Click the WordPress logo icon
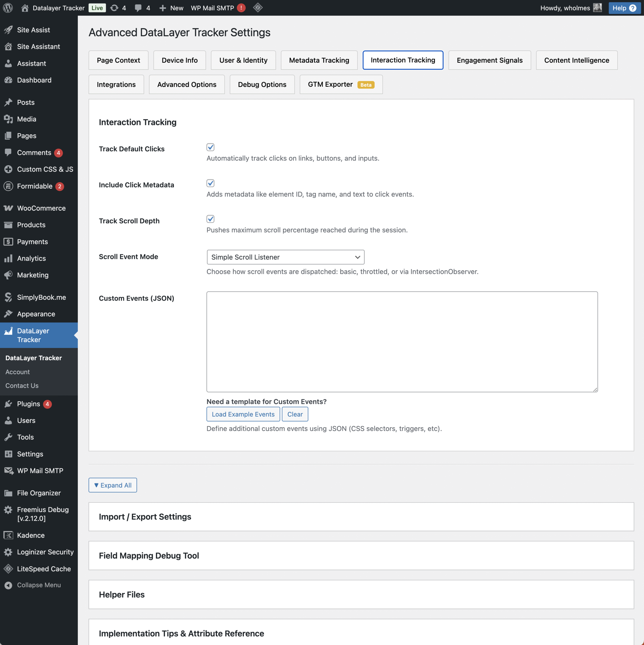 [8, 8]
